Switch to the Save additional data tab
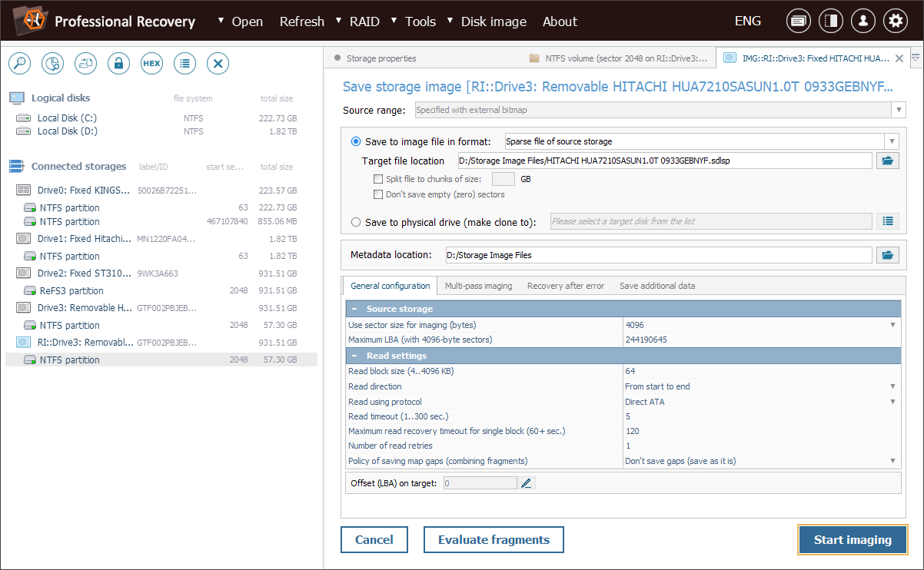This screenshot has width=924, height=570. [657, 286]
